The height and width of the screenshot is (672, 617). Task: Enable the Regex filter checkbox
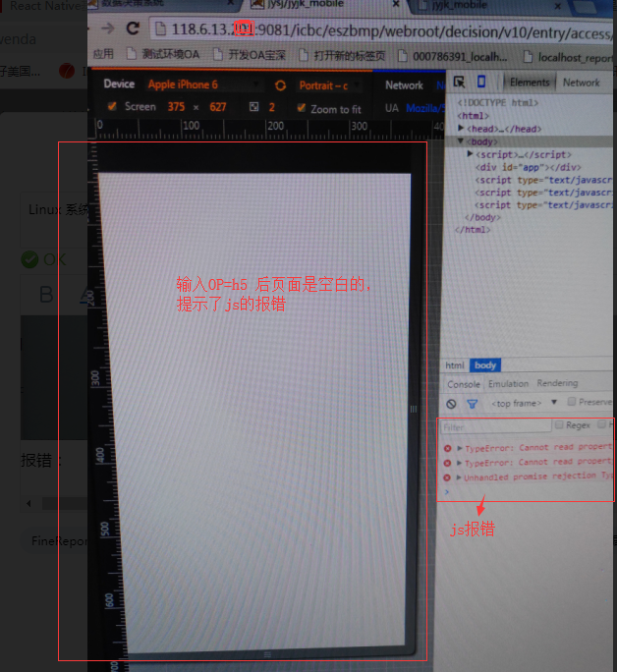click(x=559, y=424)
